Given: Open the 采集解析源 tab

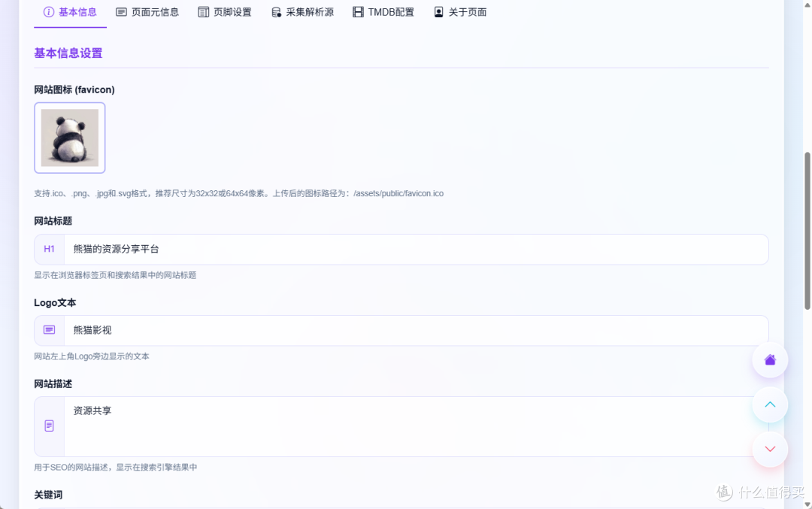Looking at the screenshot, I should pos(302,12).
